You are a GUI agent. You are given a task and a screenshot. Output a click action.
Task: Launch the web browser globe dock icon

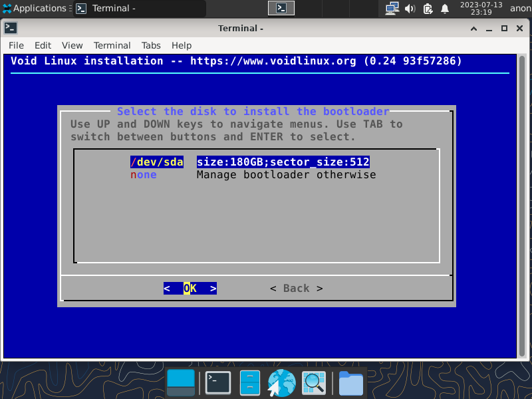[x=281, y=383]
